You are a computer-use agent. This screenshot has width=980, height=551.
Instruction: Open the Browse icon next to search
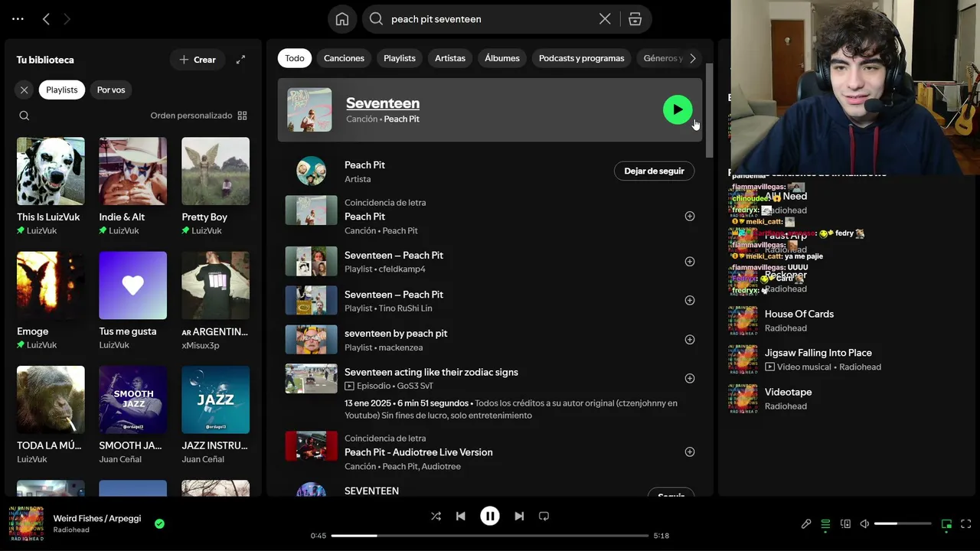click(x=635, y=19)
